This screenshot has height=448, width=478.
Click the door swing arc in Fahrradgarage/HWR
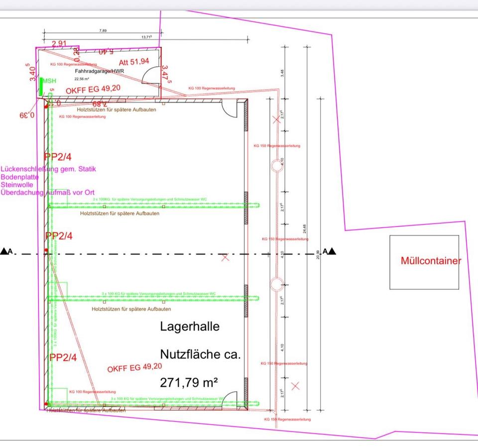(149, 76)
